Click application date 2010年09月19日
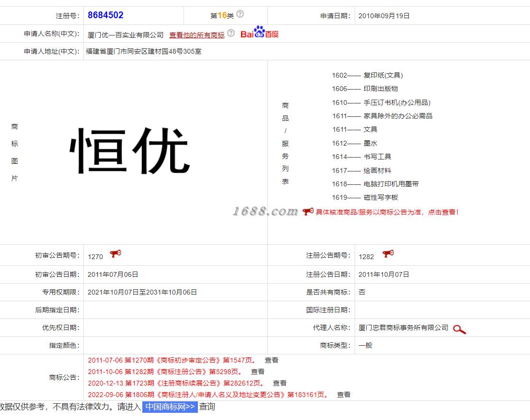The height and width of the screenshot is (420, 530). click(384, 16)
